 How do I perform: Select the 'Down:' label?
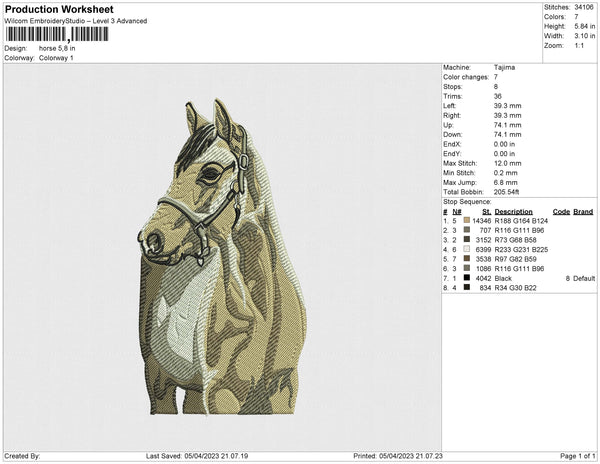point(453,134)
